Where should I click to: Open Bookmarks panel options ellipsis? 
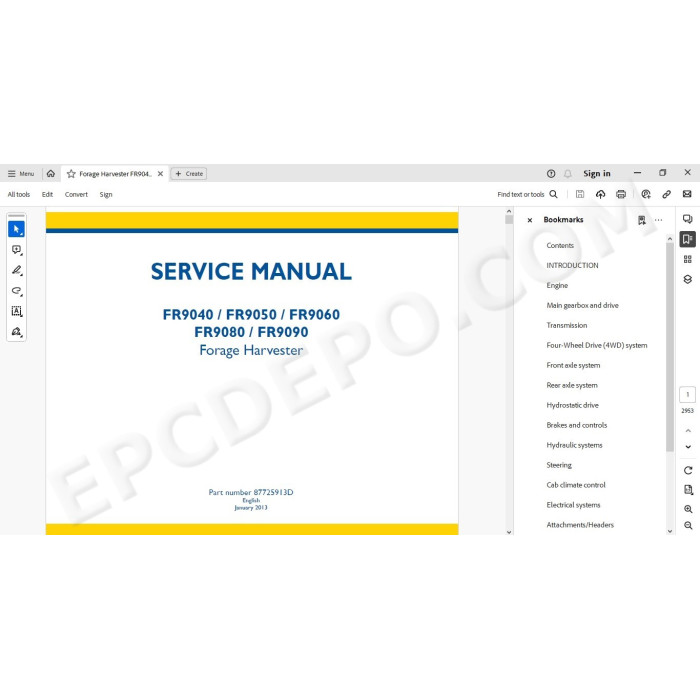pos(658,220)
